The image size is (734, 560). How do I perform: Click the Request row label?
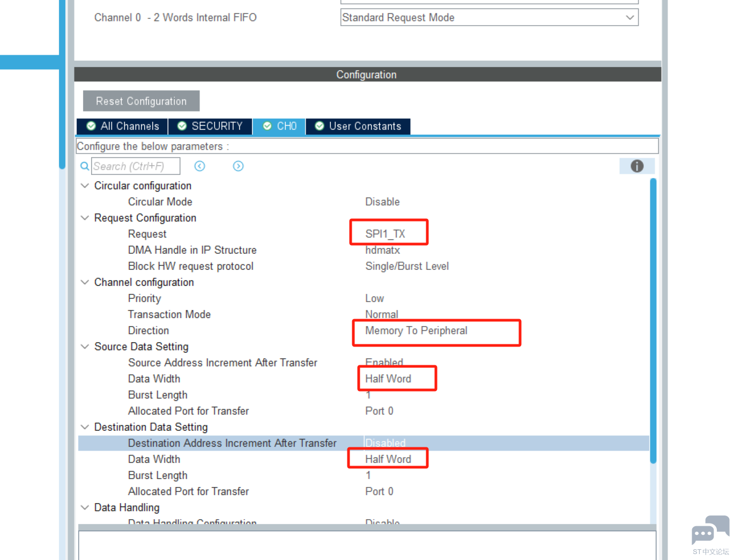(x=147, y=234)
